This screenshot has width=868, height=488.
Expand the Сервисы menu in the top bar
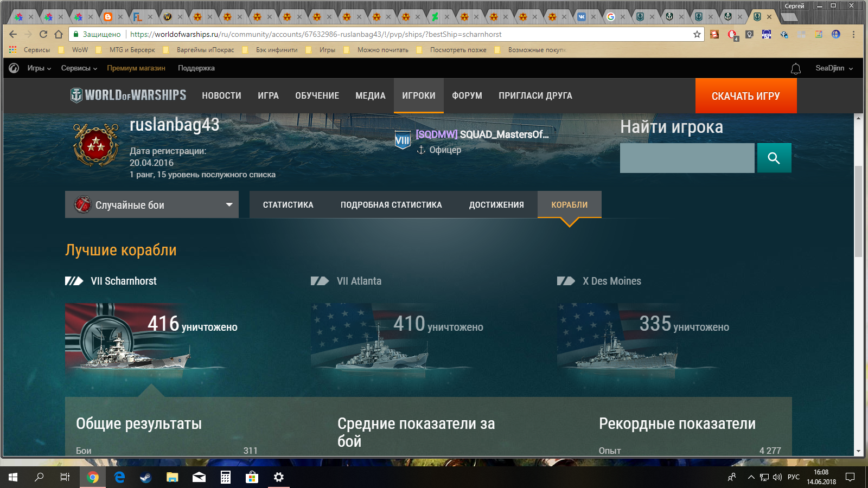coord(79,68)
